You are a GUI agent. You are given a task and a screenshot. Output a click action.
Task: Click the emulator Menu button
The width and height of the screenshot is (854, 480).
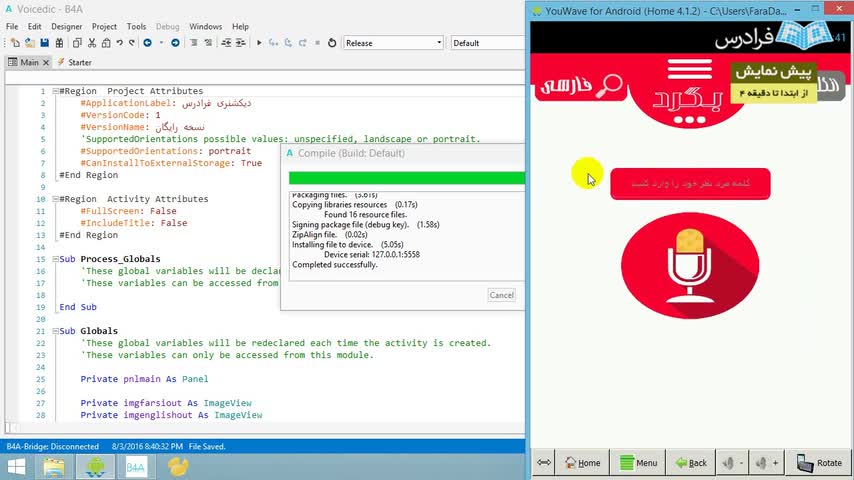tap(638, 463)
